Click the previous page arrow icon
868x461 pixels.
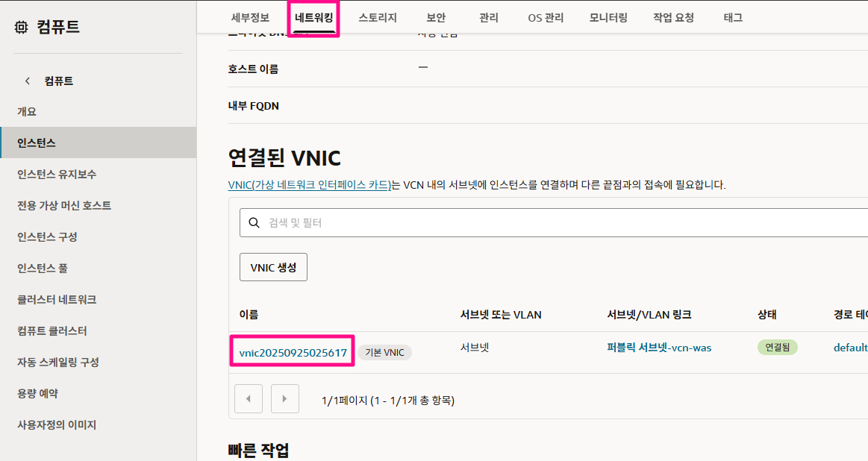tap(248, 398)
